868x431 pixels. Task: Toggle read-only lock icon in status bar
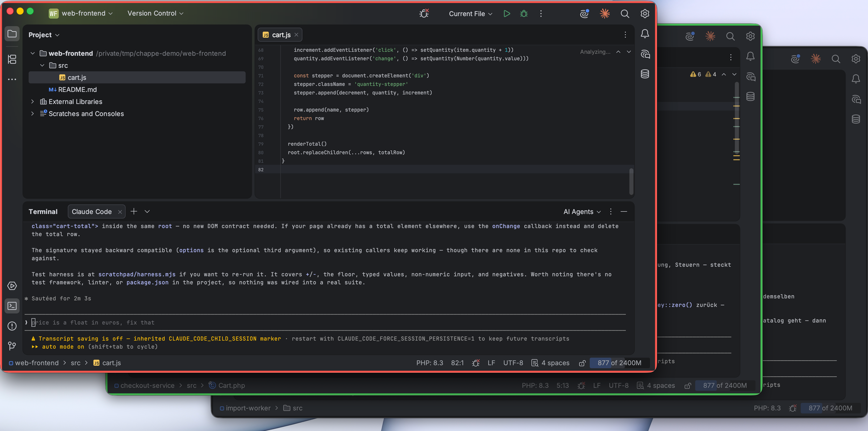point(582,363)
